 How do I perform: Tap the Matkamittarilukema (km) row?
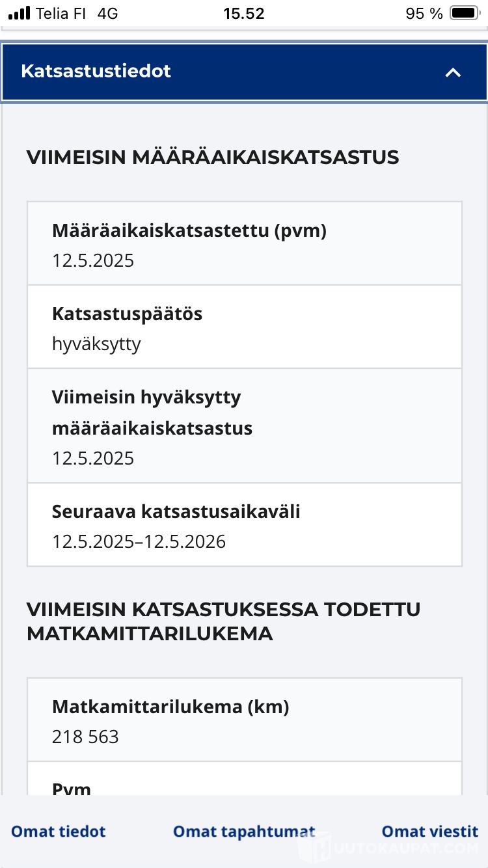(244, 720)
